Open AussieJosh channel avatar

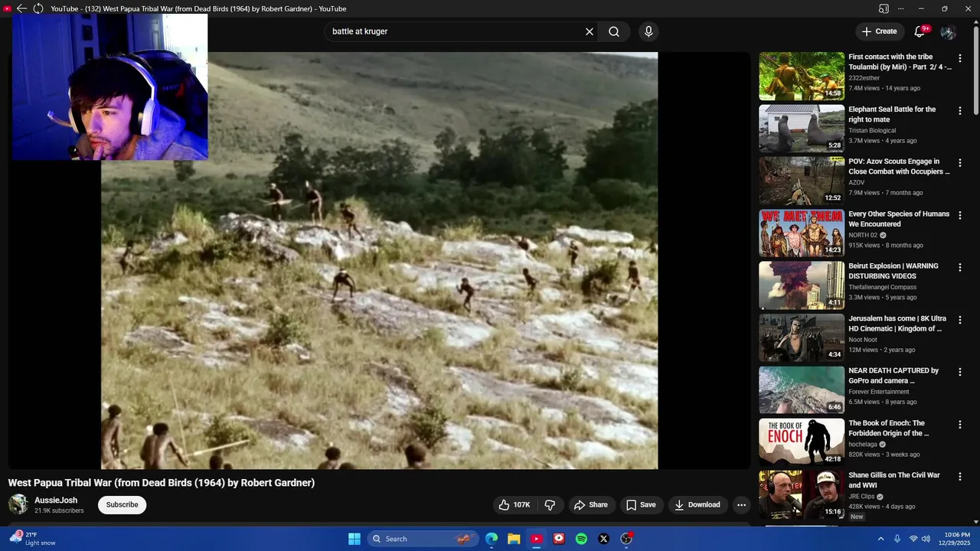[18, 504]
